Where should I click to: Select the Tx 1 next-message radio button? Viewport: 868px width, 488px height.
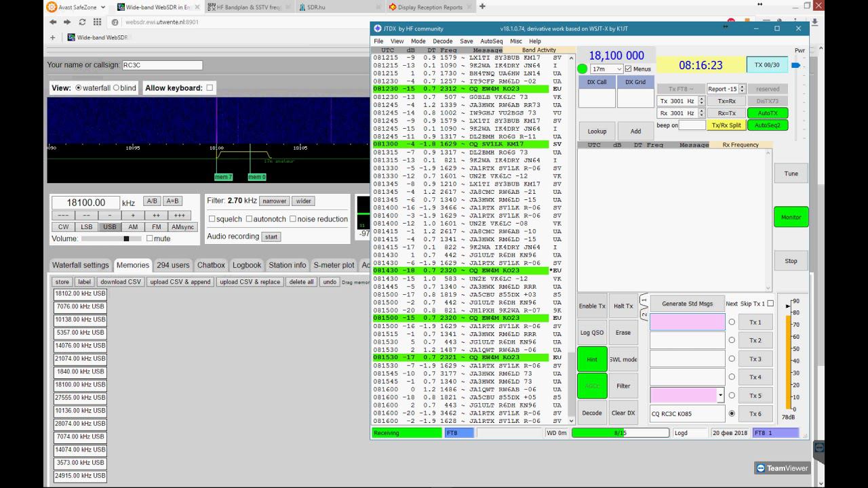tap(732, 322)
